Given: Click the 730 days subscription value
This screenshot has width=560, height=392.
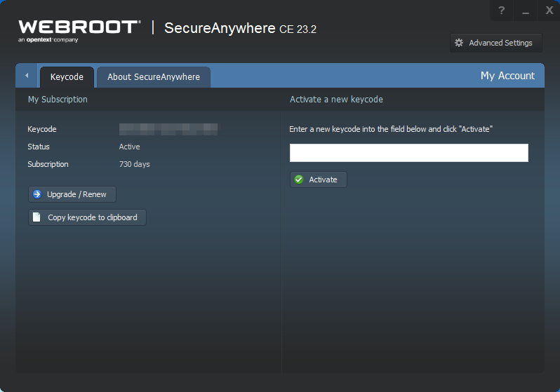Looking at the screenshot, I should [x=135, y=164].
